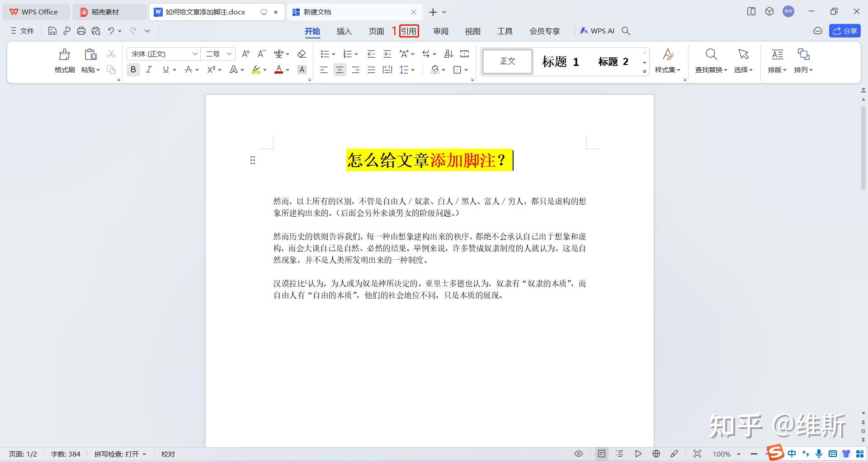The width and height of the screenshot is (868, 462).
Task: Open the 新建文档 document tab
Action: (354, 12)
